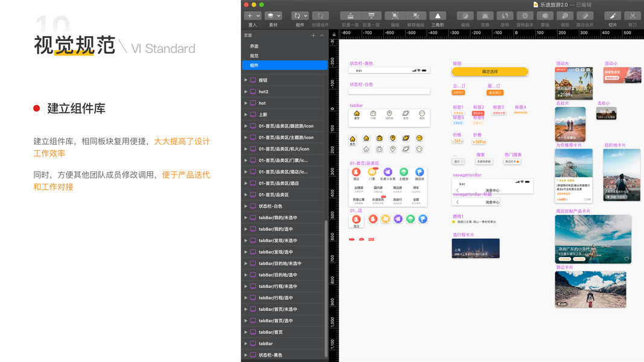Expand the 状态栏-黑色 layer triangle
Image resolution: width=644 pixels, height=362 pixels.
pyautogui.click(x=246, y=355)
